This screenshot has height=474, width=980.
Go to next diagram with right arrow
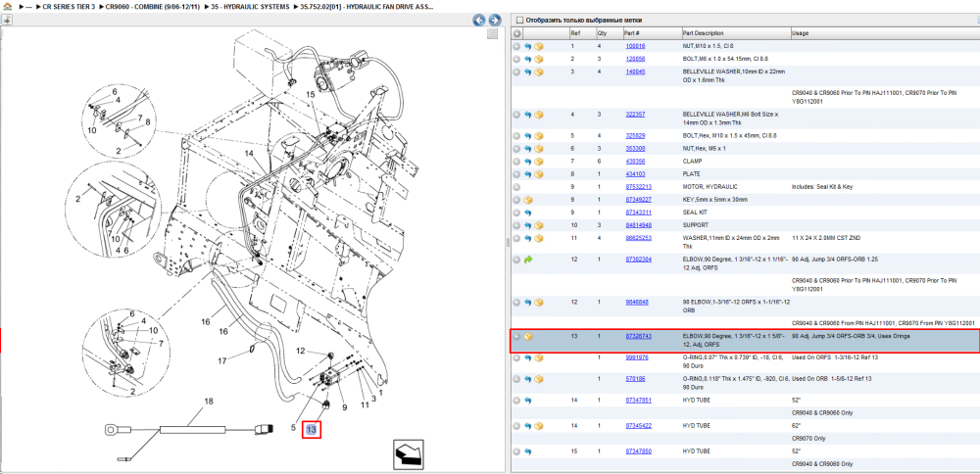[x=494, y=21]
